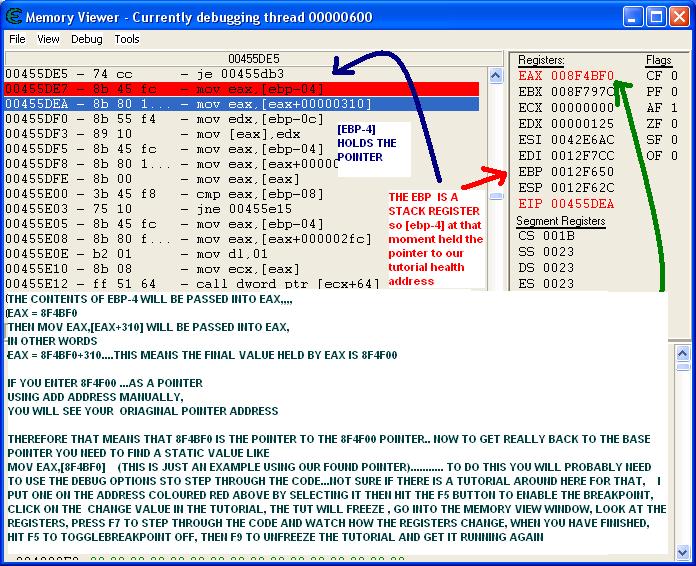This screenshot has height=566, width=696.
Task: Toggle the PF flag value
Action: pos(674,92)
